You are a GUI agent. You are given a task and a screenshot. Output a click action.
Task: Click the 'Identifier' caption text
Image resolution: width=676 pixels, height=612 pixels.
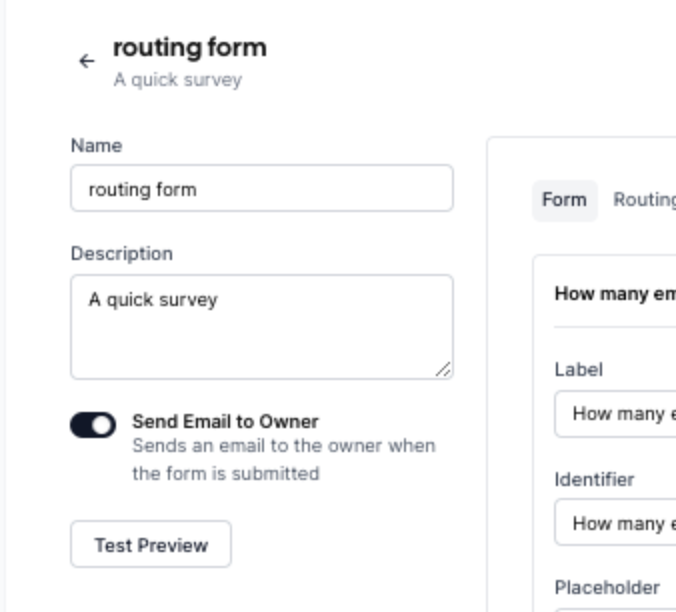point(594,480)
